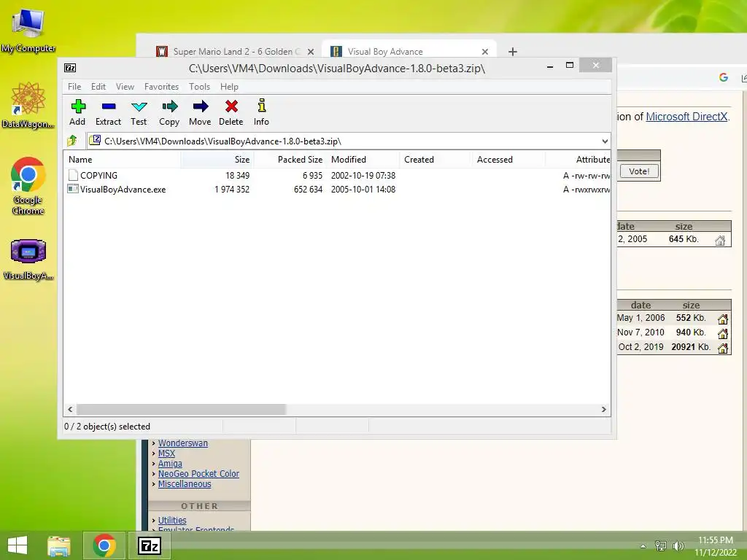This screenshot has height=560, width=747.
Task: Select the COPYING file icon
Action: coord(73,175)
